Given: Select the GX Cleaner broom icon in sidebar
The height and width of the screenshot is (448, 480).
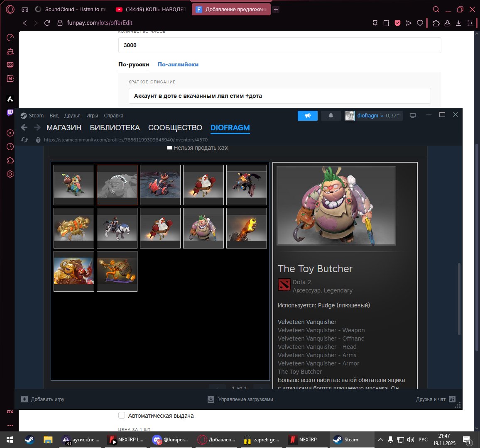Looking at the screenshot, I should click(10, 51).
